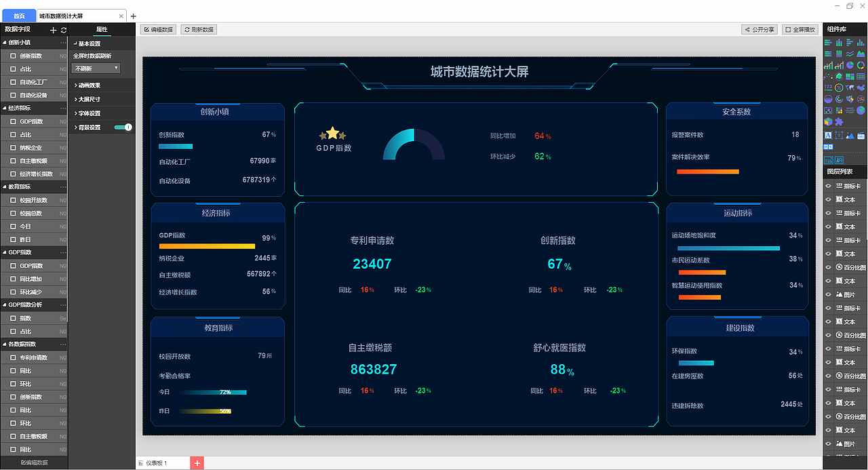Insert the word cloud component
The image size is (868, 470).
[850, 110]
